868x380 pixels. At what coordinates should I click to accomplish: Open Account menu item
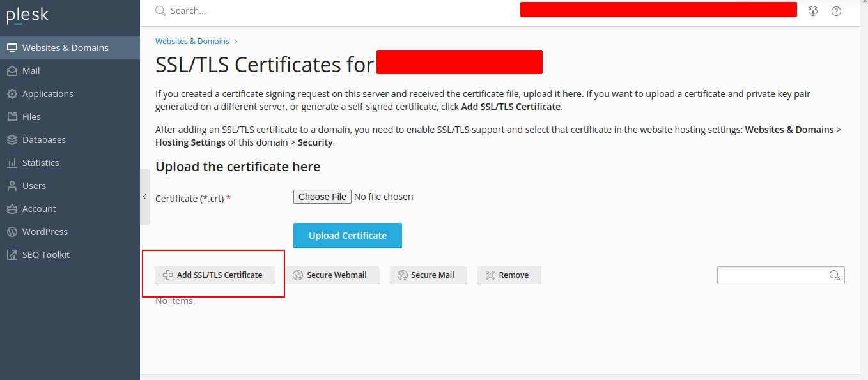pyautogui.click(x=39, y=209)
